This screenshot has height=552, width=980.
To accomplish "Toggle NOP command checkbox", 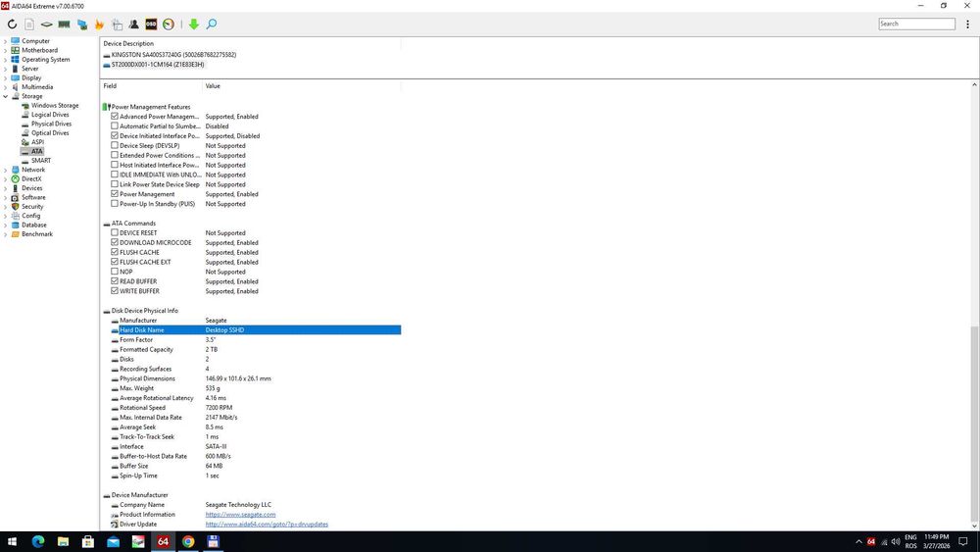I will 115,272.
